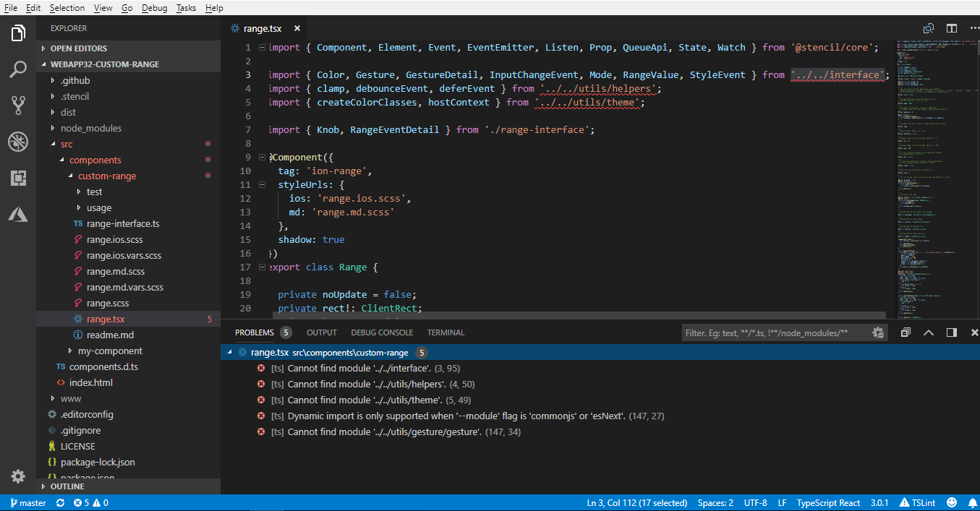The image size is (980, 511).
Task: Click the TypeScript React language mode
Action: tap(828, 502)
